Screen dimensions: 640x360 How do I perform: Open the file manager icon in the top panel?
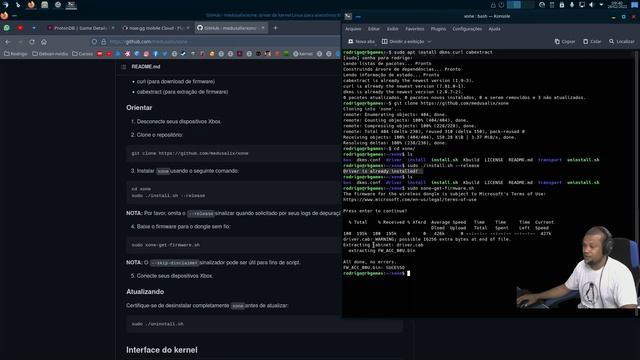(44, 5)
